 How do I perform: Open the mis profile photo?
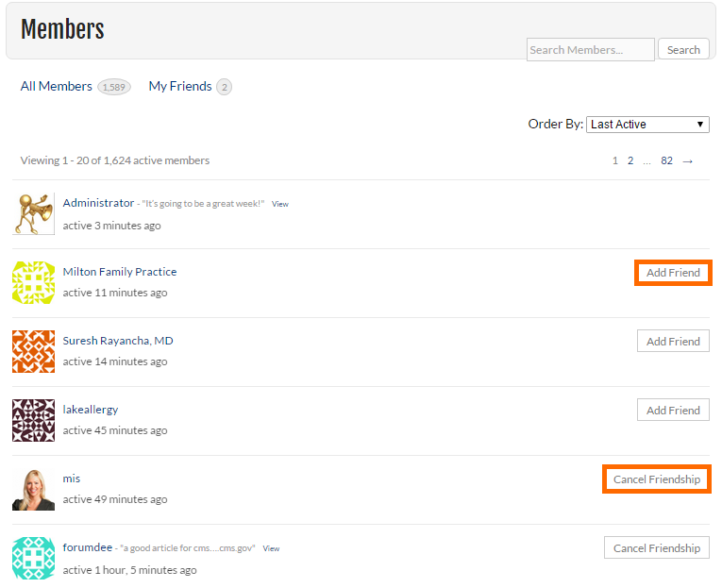33,490
